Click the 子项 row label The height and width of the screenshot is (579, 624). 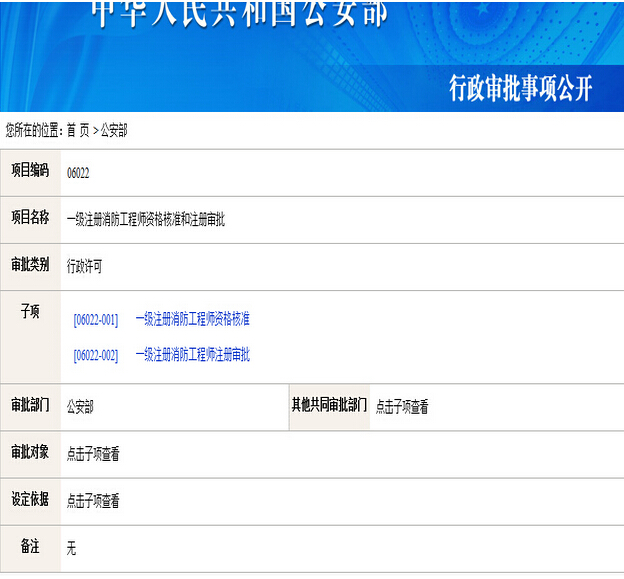[30, 312]
